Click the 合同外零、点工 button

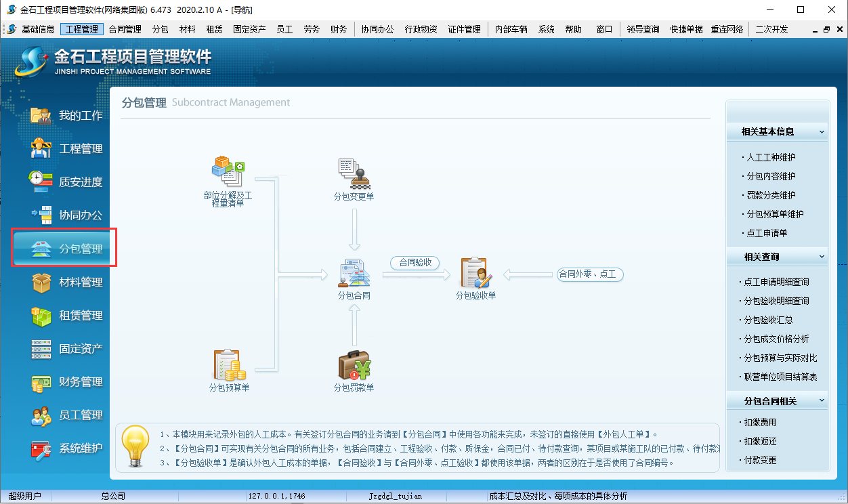[x=589, y=274]
